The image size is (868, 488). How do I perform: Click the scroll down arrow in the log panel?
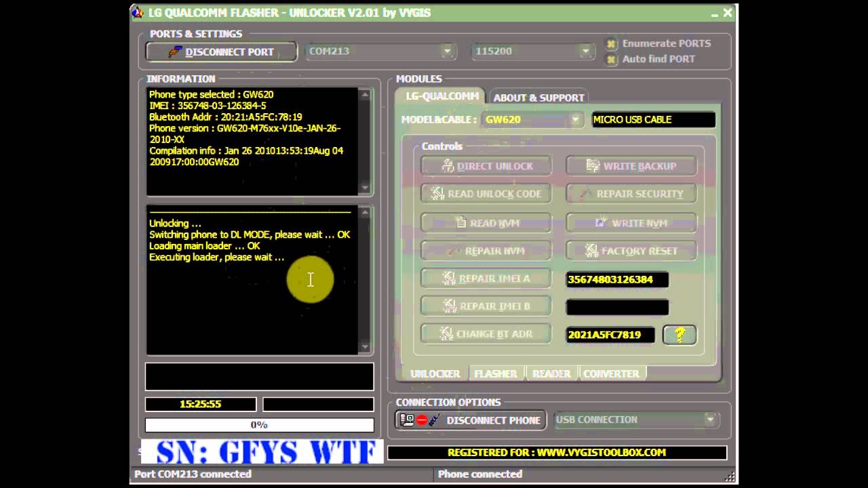(x=366, y=347)
